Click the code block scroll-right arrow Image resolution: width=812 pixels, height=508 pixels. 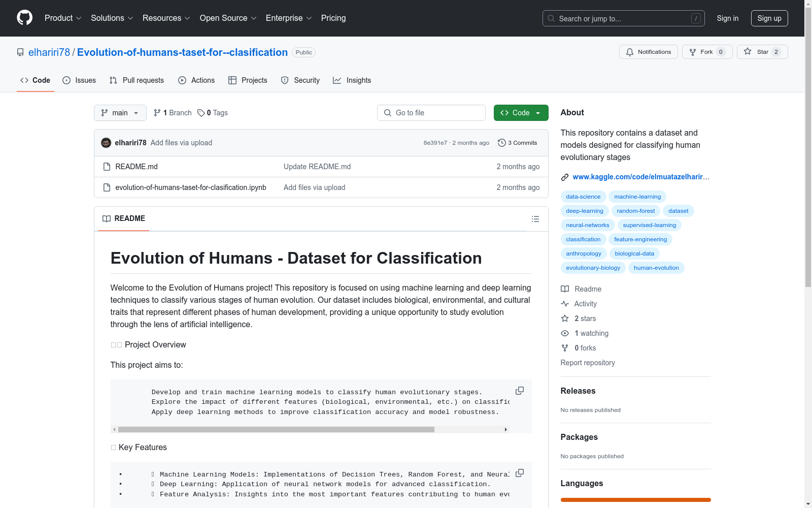click(x=506, y=430)
